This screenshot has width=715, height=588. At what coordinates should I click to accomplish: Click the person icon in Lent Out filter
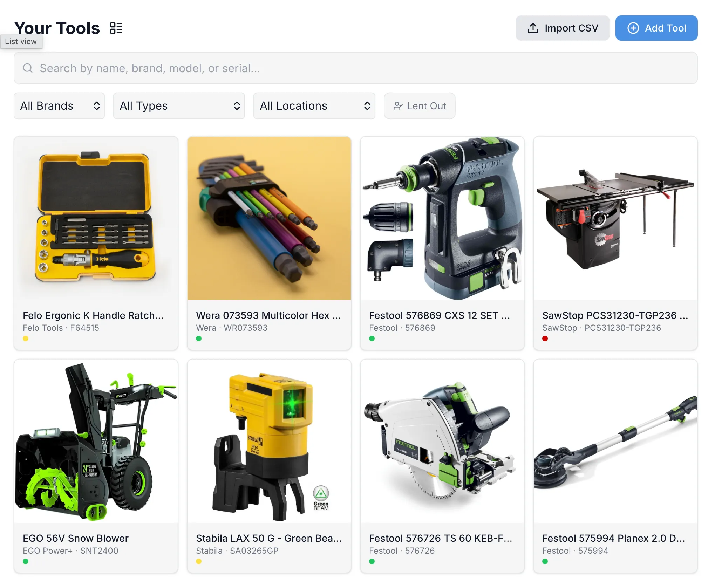click(399, 106)
